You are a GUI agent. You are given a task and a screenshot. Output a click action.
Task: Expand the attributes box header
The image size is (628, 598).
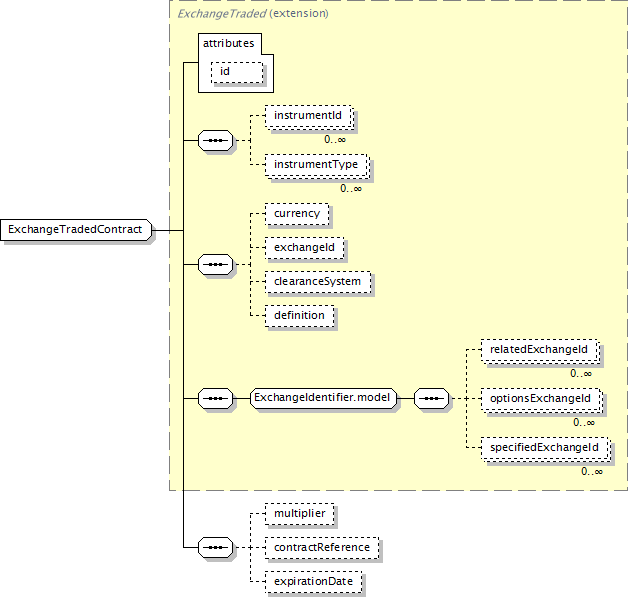230,44
